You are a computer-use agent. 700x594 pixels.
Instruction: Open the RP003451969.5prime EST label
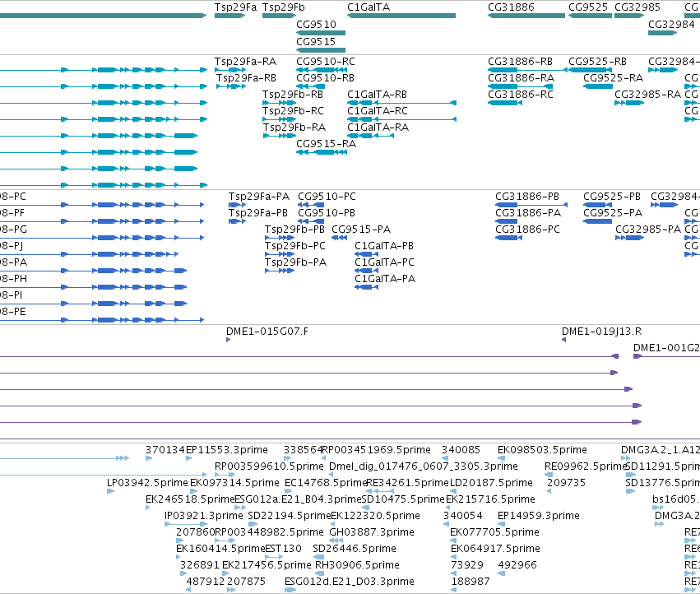point(377,450)
